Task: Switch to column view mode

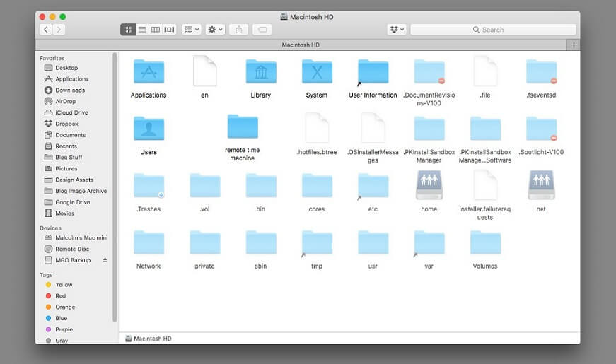Action: [156, 30]
